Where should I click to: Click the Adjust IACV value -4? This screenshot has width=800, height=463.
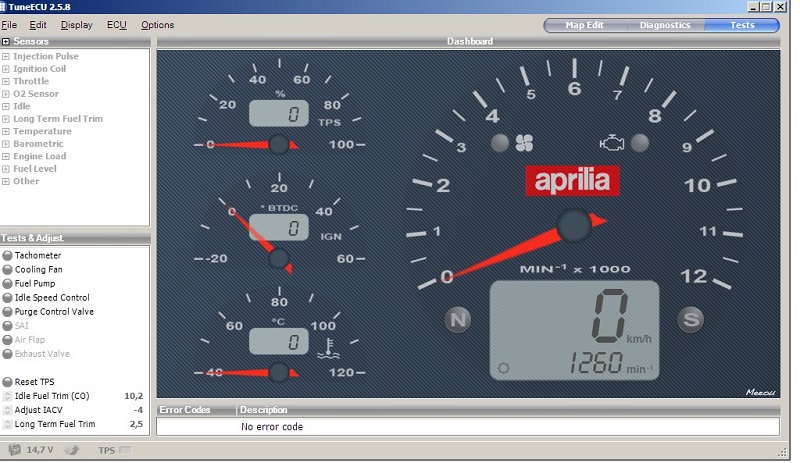point(138,410)
